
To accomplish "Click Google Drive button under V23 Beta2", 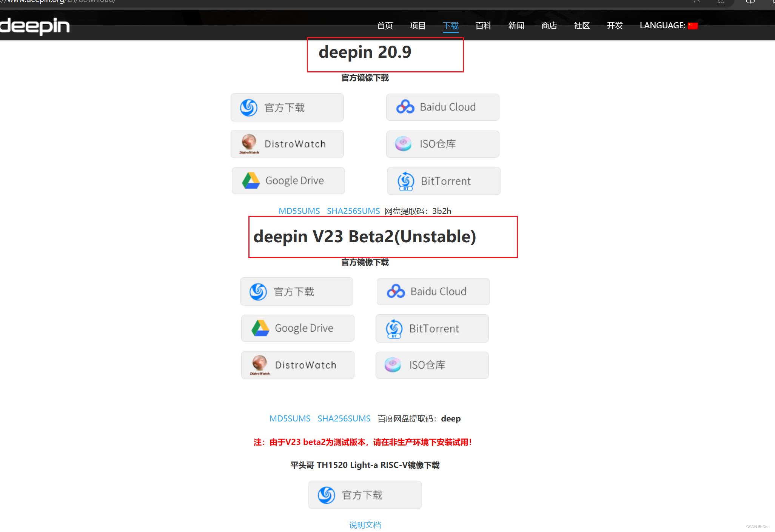I will (x=297, y=328).
